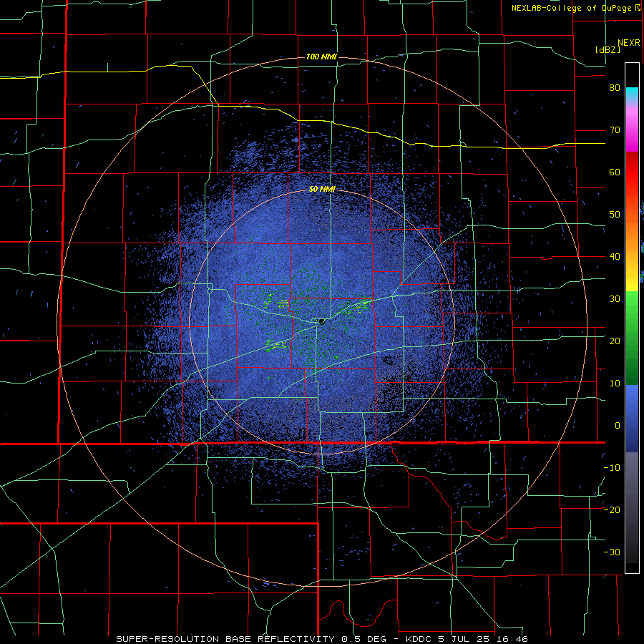The height and width of the screenshot is (644, 644).
Task: Click the 50 value on the dBZ scale
Action: pyautogui.click(x=615, y=215)
